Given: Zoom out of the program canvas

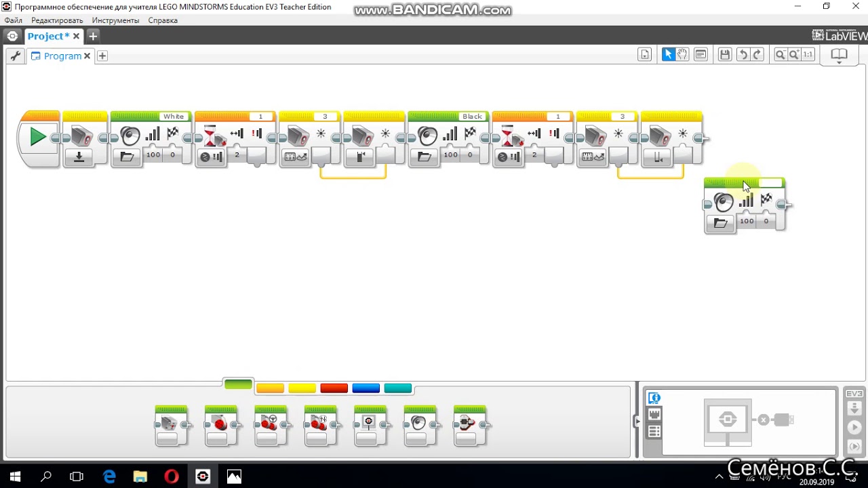Looking at the screenshot, I should (x=780, y=55).
